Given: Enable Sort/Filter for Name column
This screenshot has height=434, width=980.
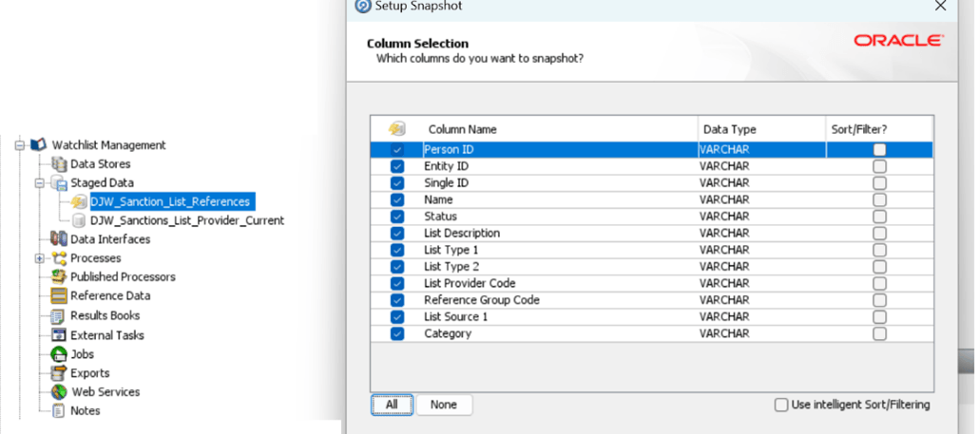Looking at the screenshot, I should pos(879,200).
